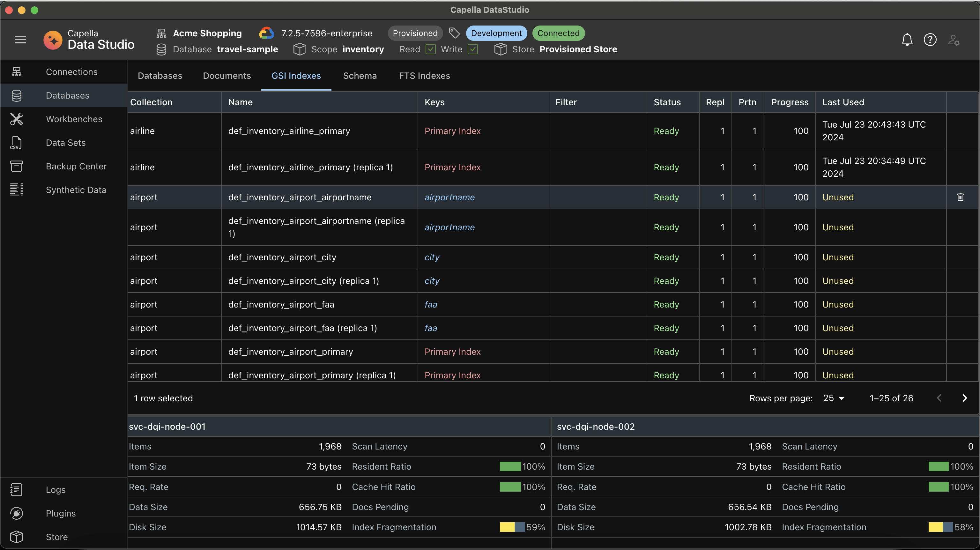Screen dimensions: 980x550
Task: Click the Scope cube icon
Action: coord(300,49)
